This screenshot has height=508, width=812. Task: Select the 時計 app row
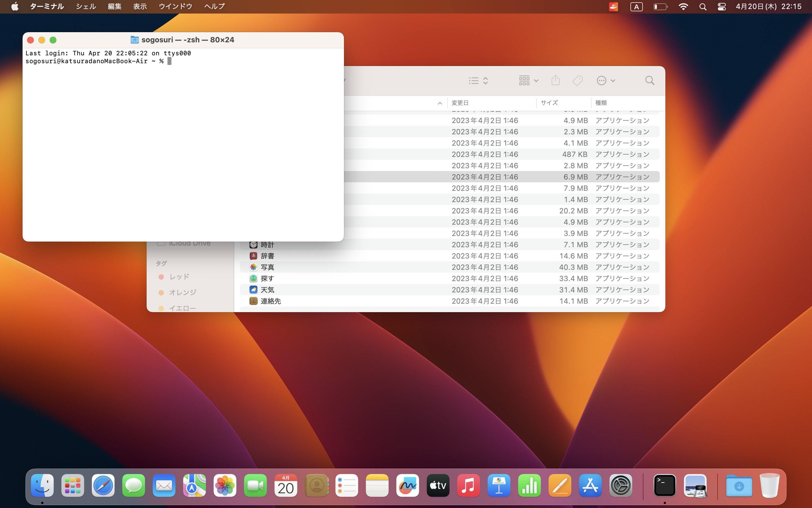[x=450, y=245]
